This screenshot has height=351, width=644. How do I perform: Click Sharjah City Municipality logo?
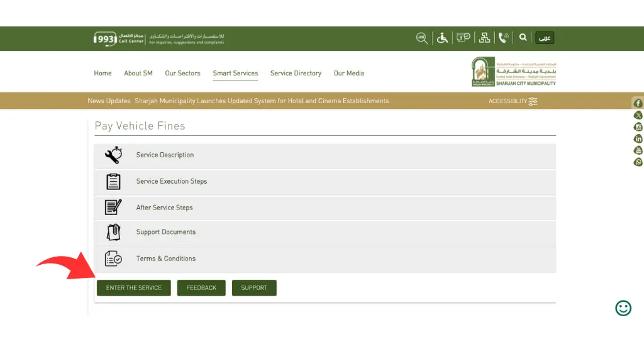514,72
